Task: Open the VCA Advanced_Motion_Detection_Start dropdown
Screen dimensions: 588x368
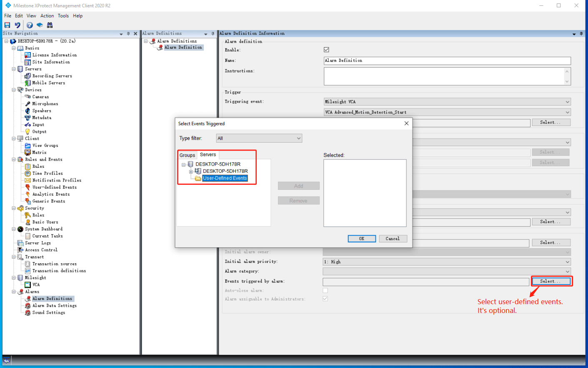Action: pyautogui.click(x=447, y=112)
